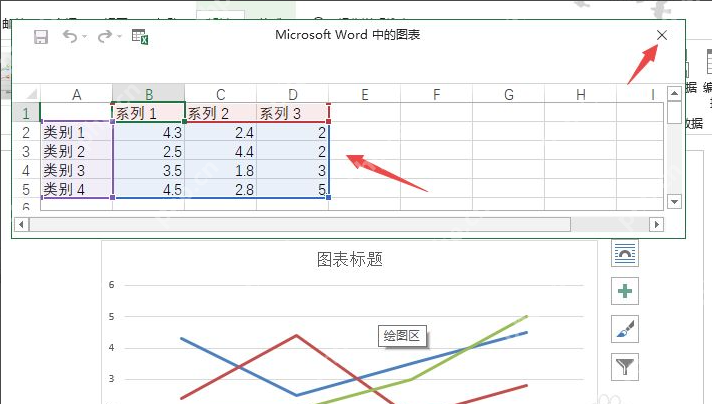Viewport: 712px width, 404px height.
Task: Select row 3 header
Action: [x=26, y=151]
